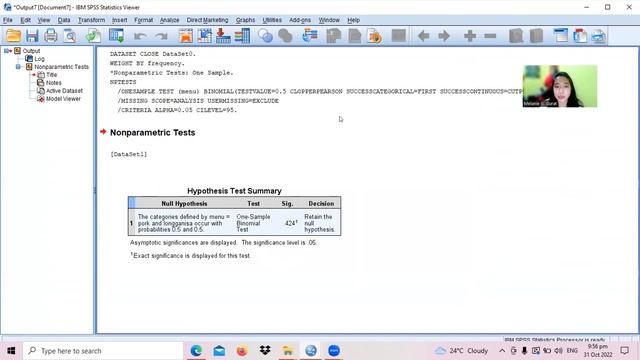Click the Go to Data toolbar icon
This screenshot has height=360, width=640.
pos(186,36)
